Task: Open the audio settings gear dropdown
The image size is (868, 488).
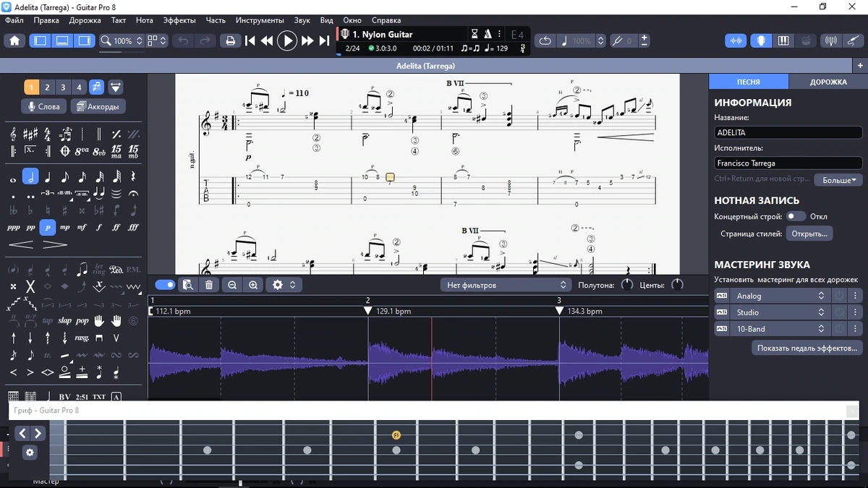Action: (x=283, y=285)
